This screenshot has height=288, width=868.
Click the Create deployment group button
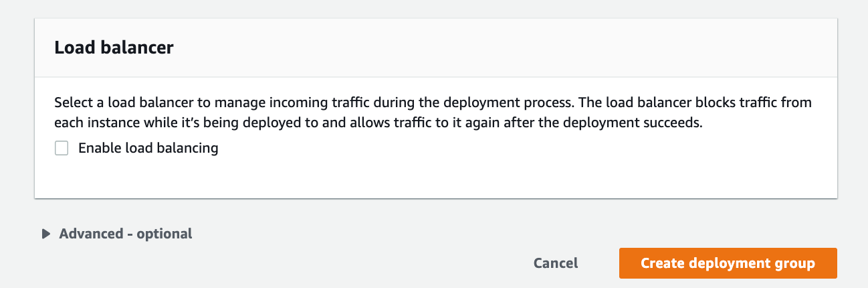(x=728, y=263)
